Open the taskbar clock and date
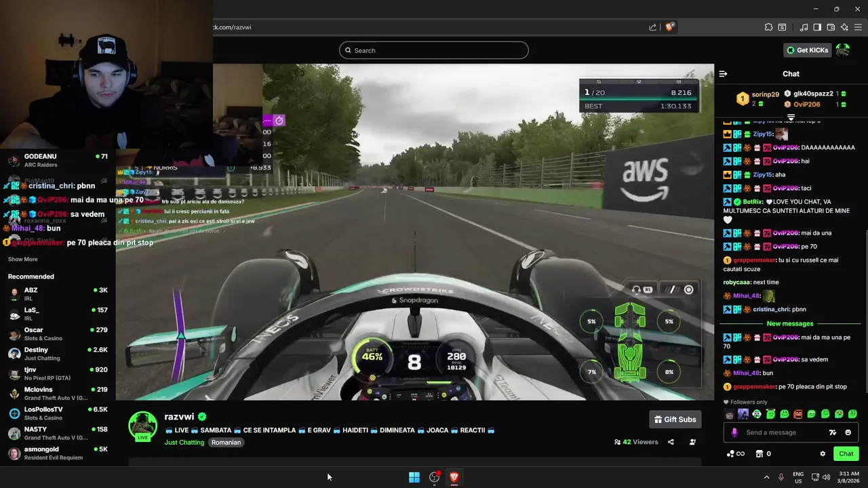This screenshot has height=488, width=868. click(849, 477)
